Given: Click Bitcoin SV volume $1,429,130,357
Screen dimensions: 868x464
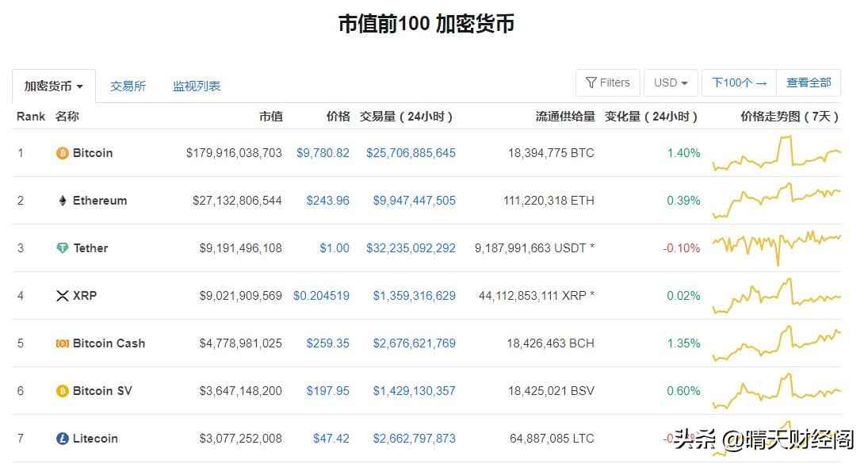Looking at the screenshot, I should (414, 391).
